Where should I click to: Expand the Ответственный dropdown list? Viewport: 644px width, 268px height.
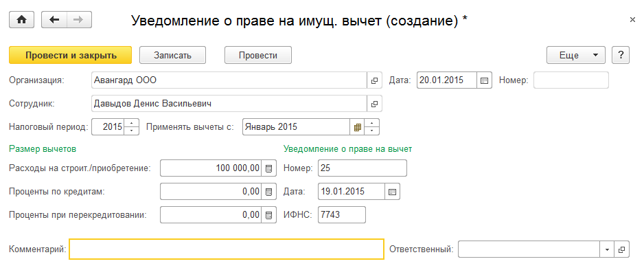[x=607, y=249]
